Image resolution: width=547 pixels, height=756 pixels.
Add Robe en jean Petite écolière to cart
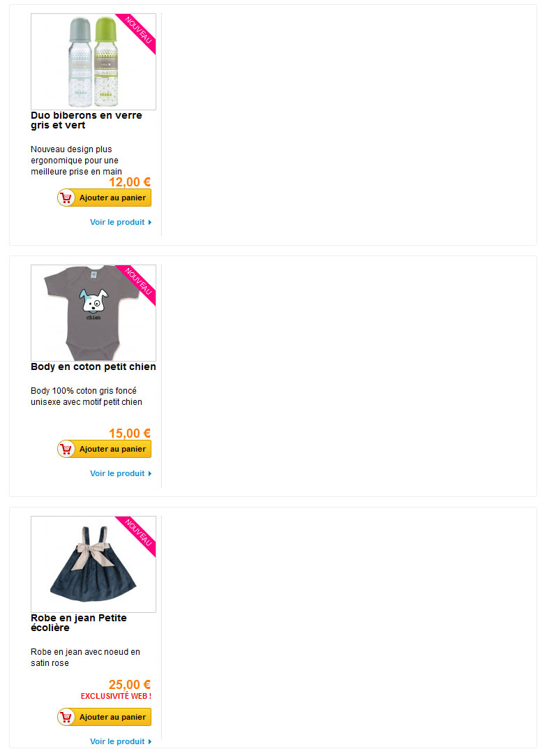[104, 717]
